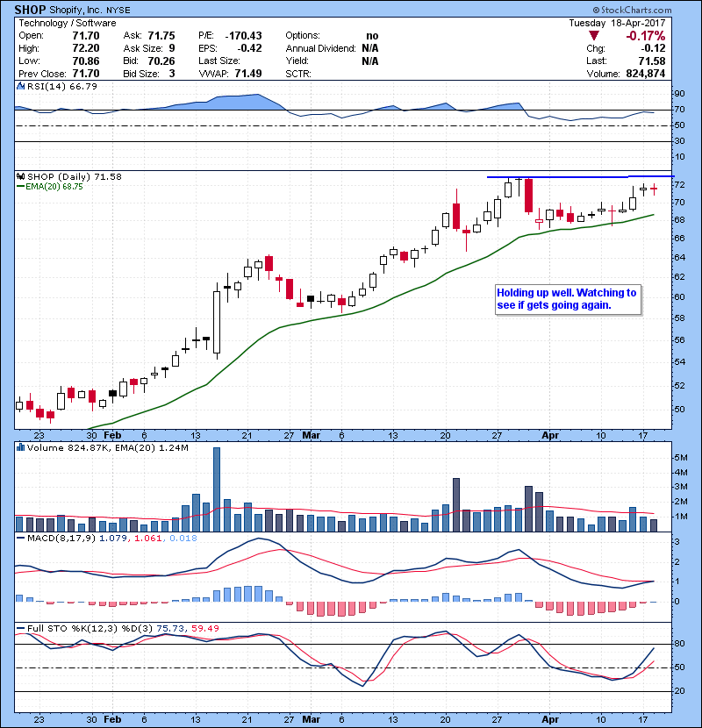Click the Volume value 824,874
Viewport: 702px width, 728px height.
tap(646, 74)
